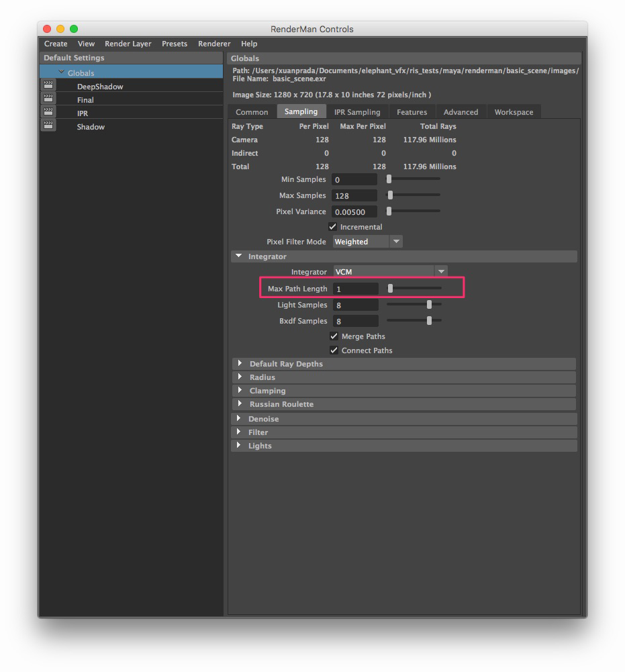Screen dimensions: 625x672
Task: Expand the Russian Roulette section
Action: (x=240, y=403)
